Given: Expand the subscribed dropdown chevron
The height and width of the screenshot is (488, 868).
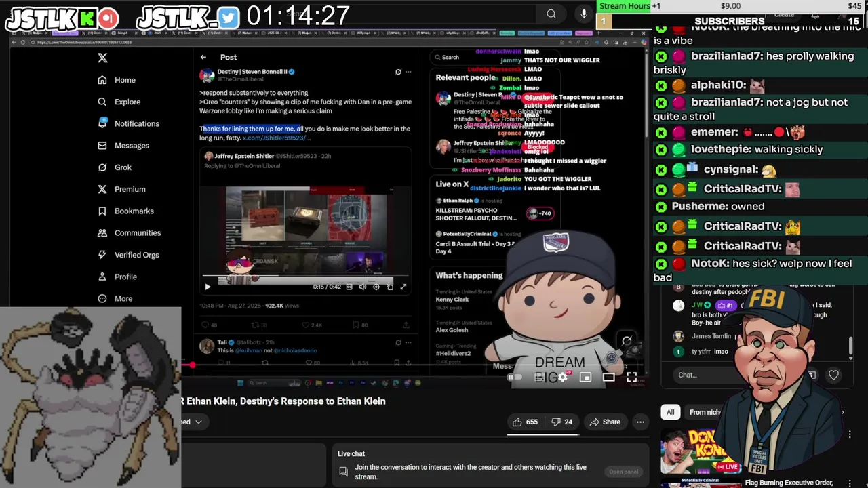Looking at the screenshot, I should tap(199, 422).
